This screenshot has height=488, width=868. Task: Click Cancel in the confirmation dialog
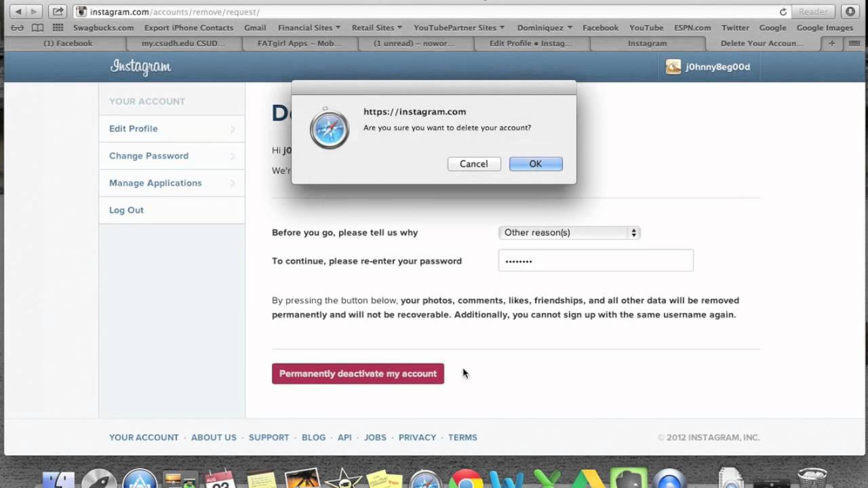coord(473,164)
